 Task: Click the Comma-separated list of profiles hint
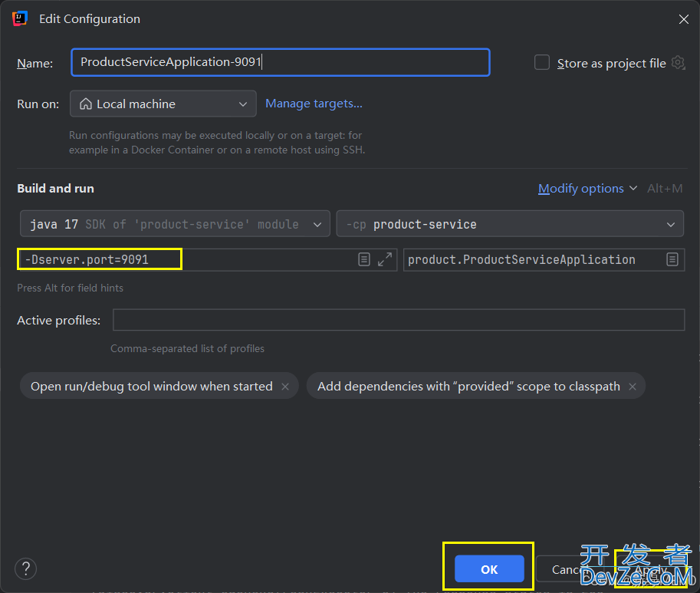[x=188, y=348]
